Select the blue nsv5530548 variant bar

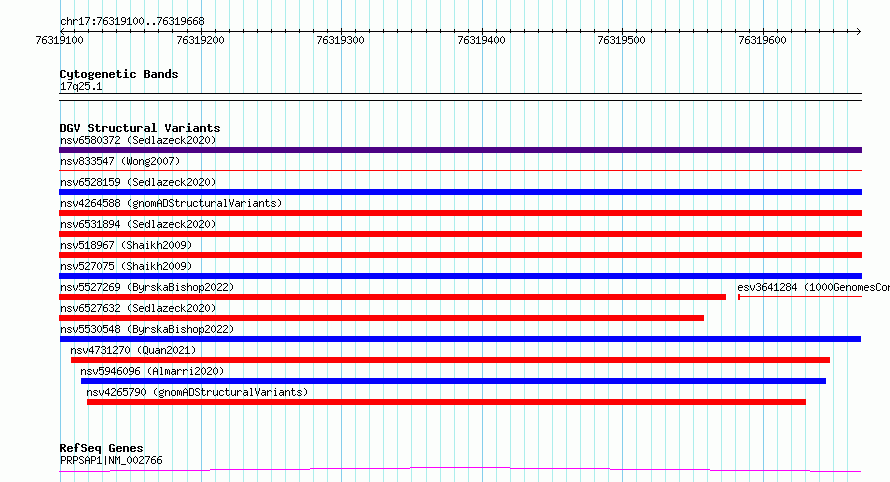point(460,339)
